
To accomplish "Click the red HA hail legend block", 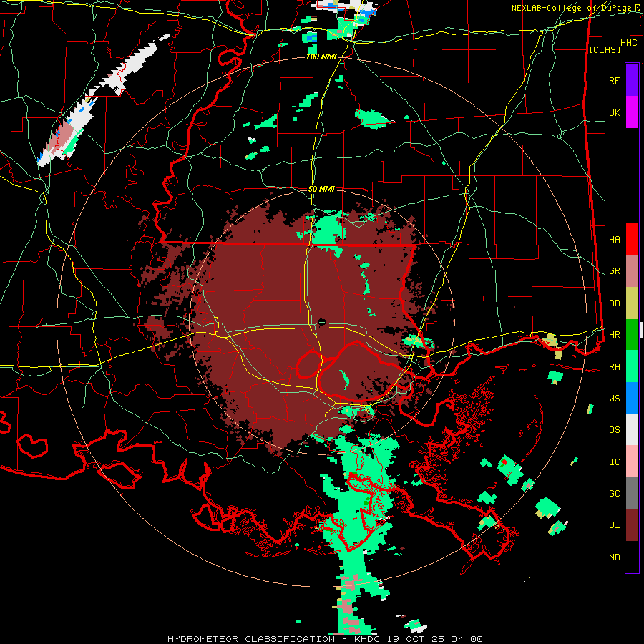I will (632, 239).
